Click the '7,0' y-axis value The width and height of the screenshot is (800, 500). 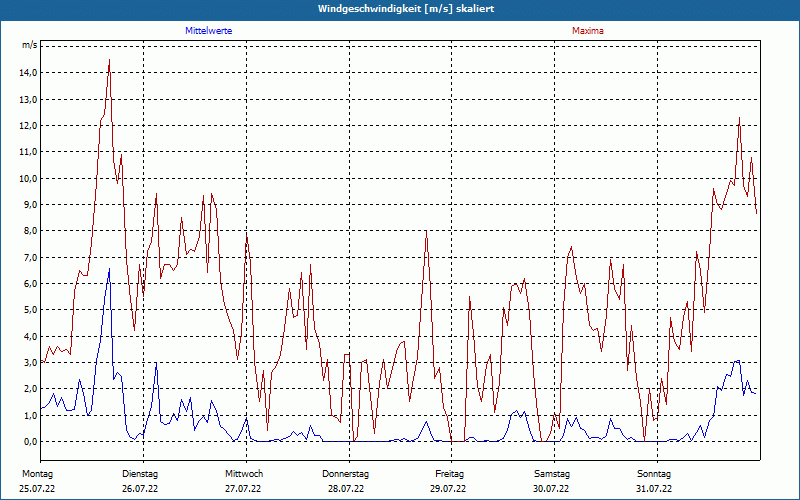[31, 258]
